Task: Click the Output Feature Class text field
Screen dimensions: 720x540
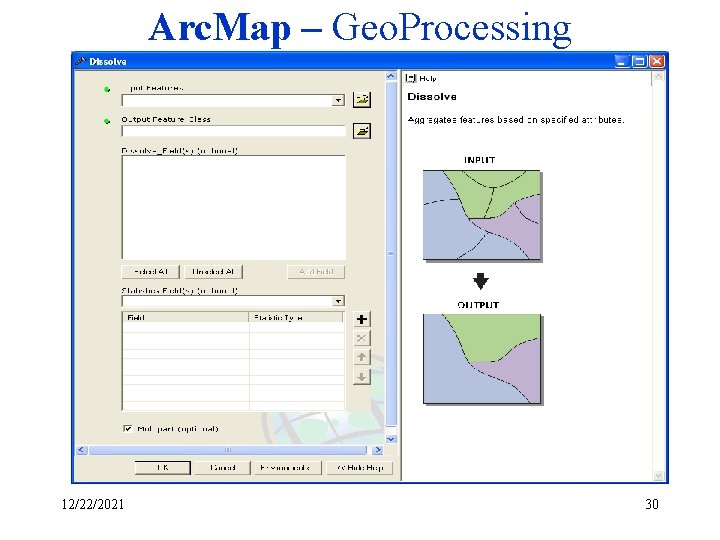Action: (x=234, y=131)
